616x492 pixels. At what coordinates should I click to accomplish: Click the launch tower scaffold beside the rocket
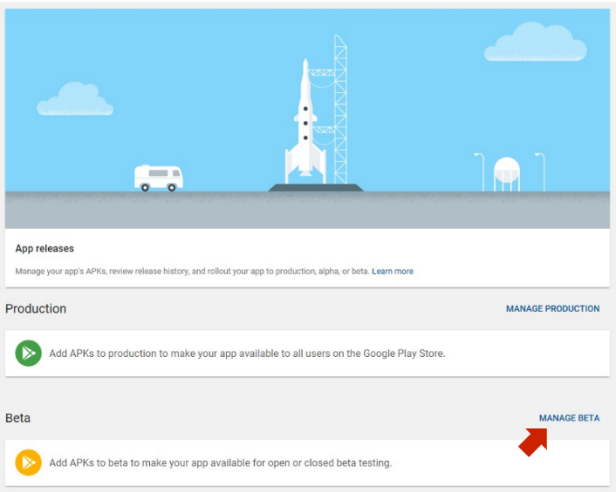pyautogui.click(x=339, y=110)
